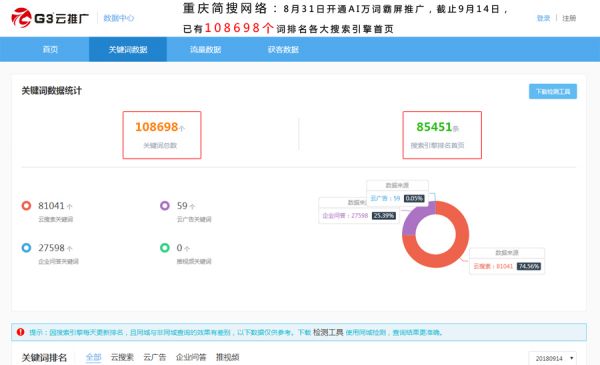The width and height of the screenshot is (600, 365).
Task: Click the 108698 total keywords box
Action: coord(162,135)
